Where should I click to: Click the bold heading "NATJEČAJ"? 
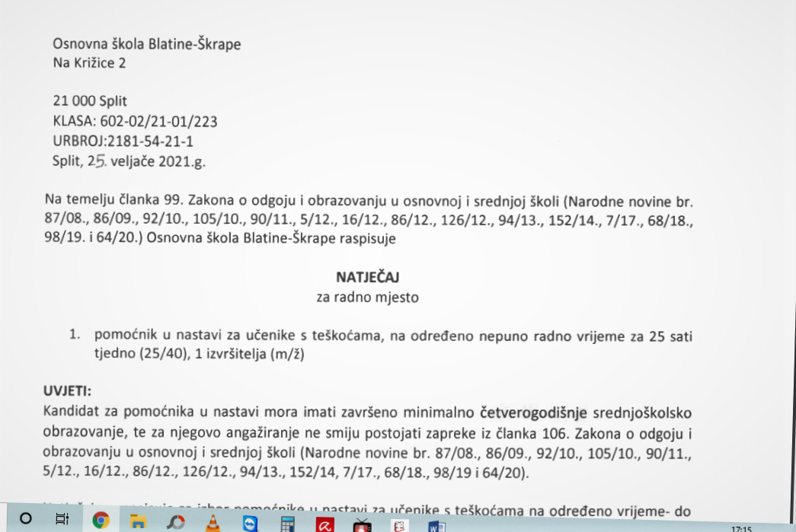click(x=368, y=277)
